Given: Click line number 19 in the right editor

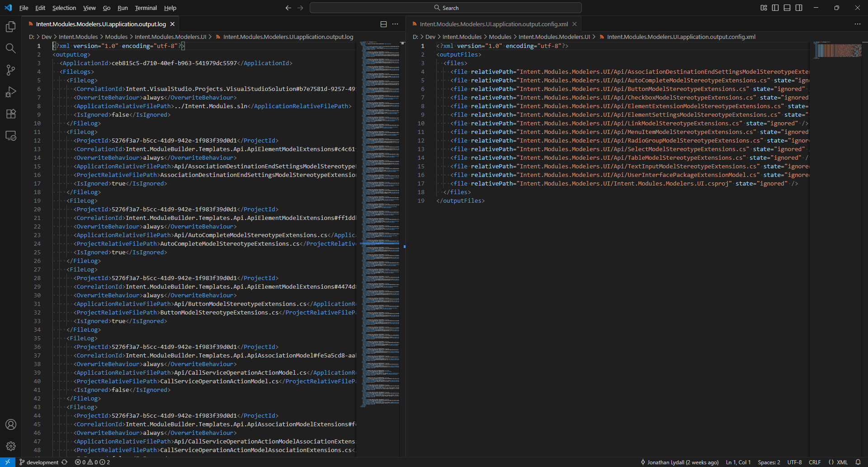Looking at the screenshot, I should coord(421,200).
